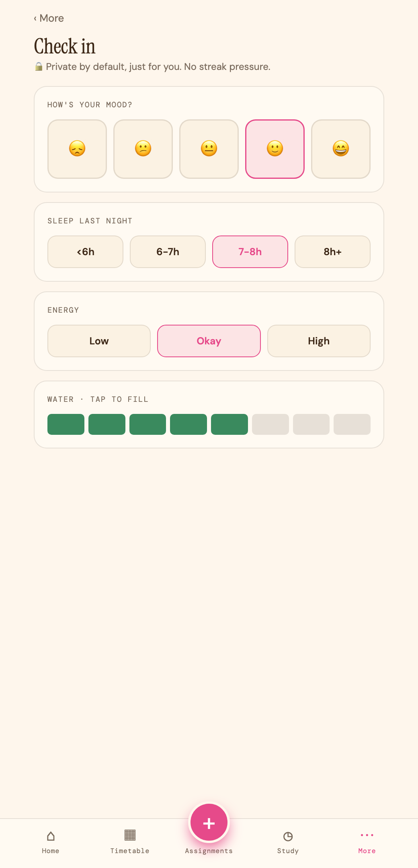418x868 pixels.
Task: Select the 6–7h sleep option
Action: (x=168, y=252)
